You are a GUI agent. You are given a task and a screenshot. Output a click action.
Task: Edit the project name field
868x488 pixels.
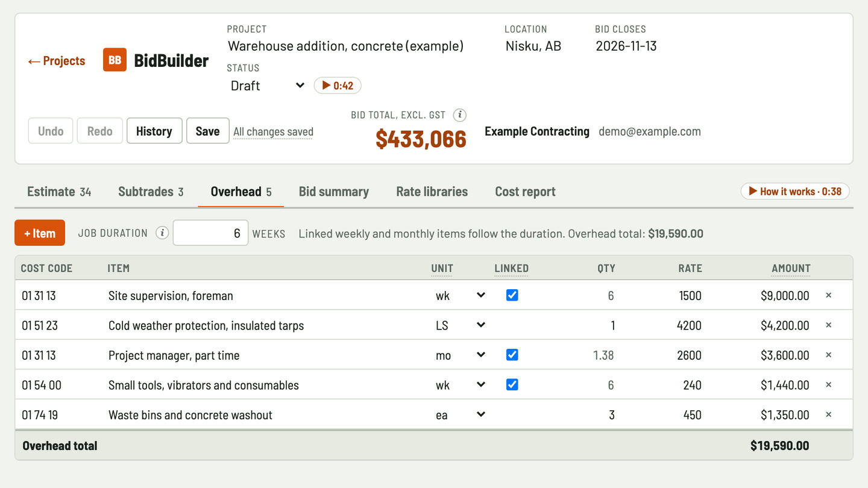click(359, 46)
